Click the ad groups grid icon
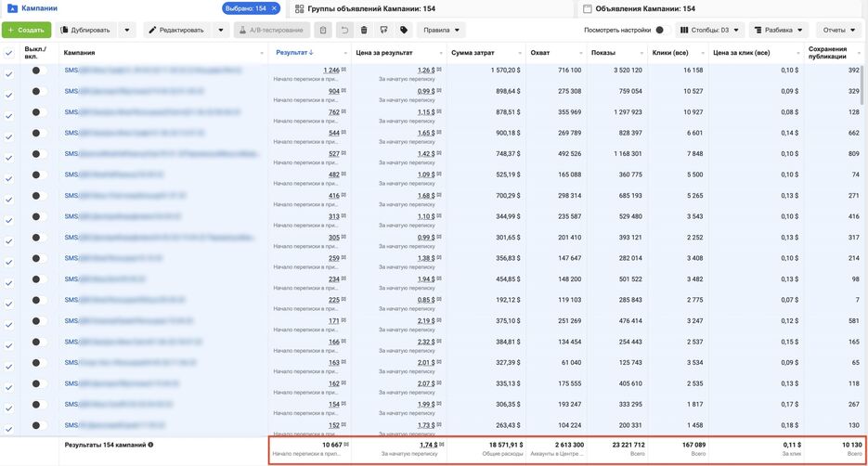The height and width of the screenshot is (466, 868). [300, 9]
